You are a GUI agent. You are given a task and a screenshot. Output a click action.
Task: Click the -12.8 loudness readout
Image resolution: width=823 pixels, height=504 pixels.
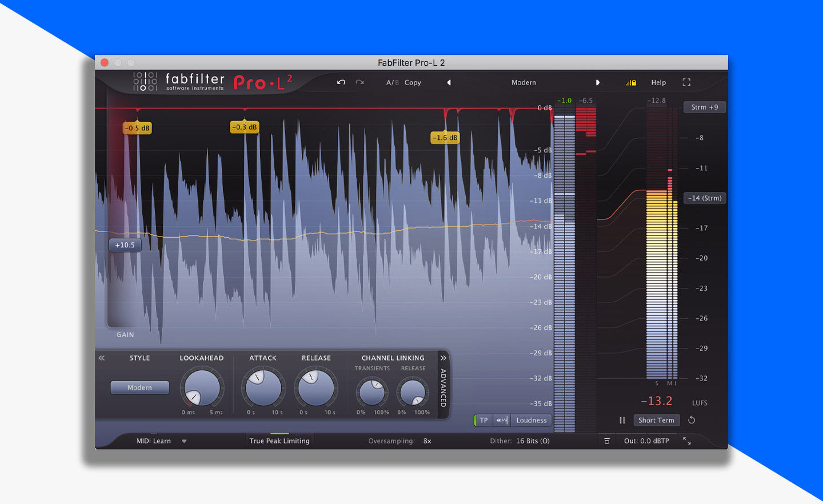pos(656,101)
